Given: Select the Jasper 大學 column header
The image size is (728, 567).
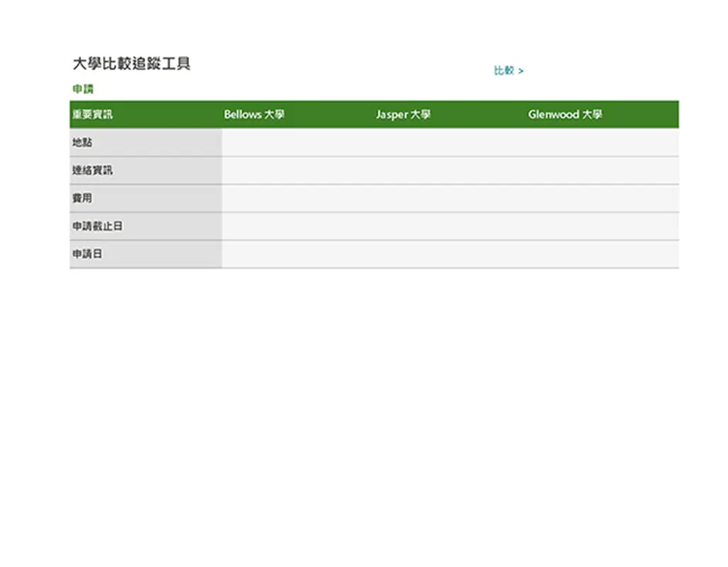Looking at the screenshot, I should (403, 115).
